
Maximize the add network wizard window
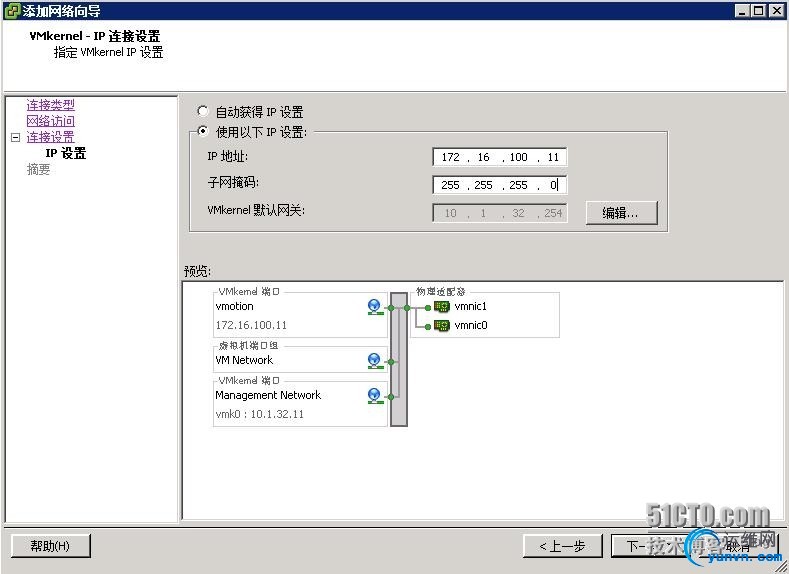pos(758,11)
